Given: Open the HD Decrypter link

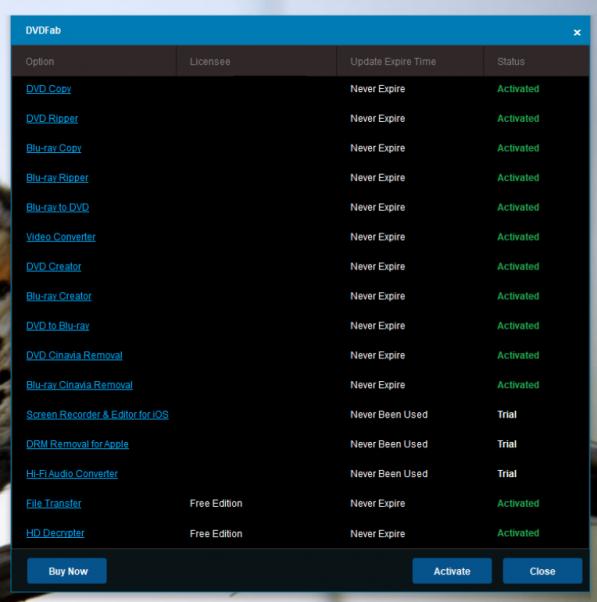Looking at the screenshot, I should point(55,533).
